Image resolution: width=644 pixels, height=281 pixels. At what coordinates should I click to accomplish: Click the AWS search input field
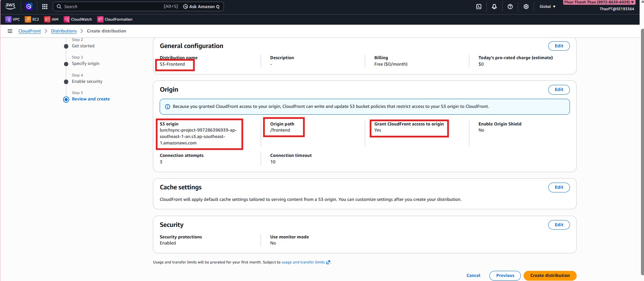(112, 6)
